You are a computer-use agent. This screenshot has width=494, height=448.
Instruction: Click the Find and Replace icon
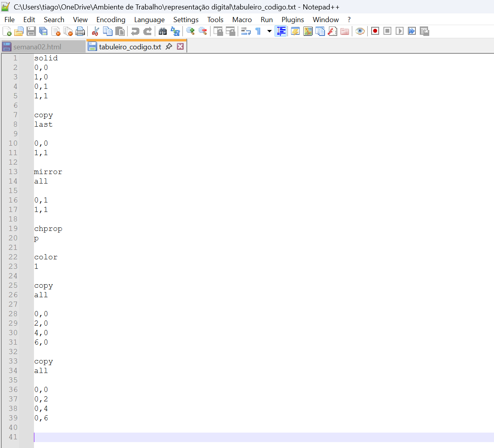[x=175, y=31]
